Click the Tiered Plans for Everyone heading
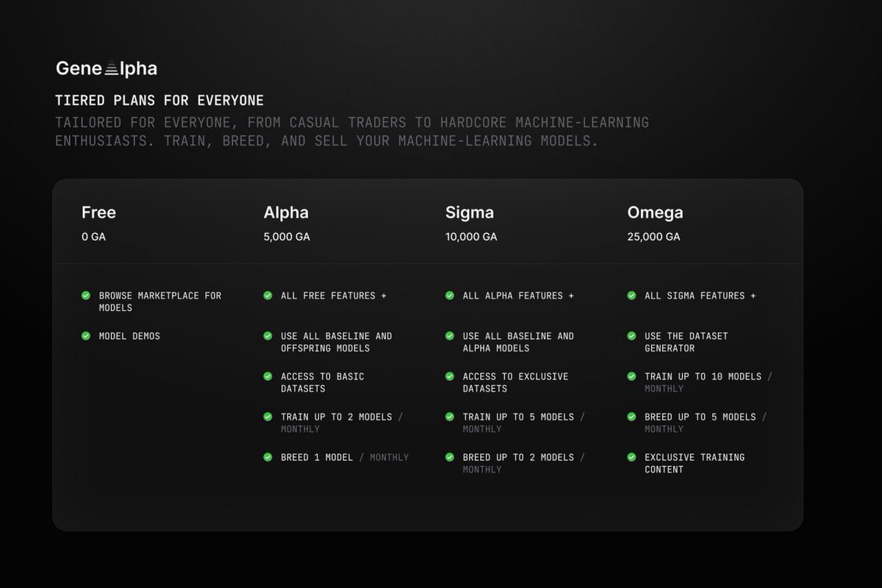Image resolution: width=882 pixels, height=588 pixels. pyautogui.click(x=159, y=101)
